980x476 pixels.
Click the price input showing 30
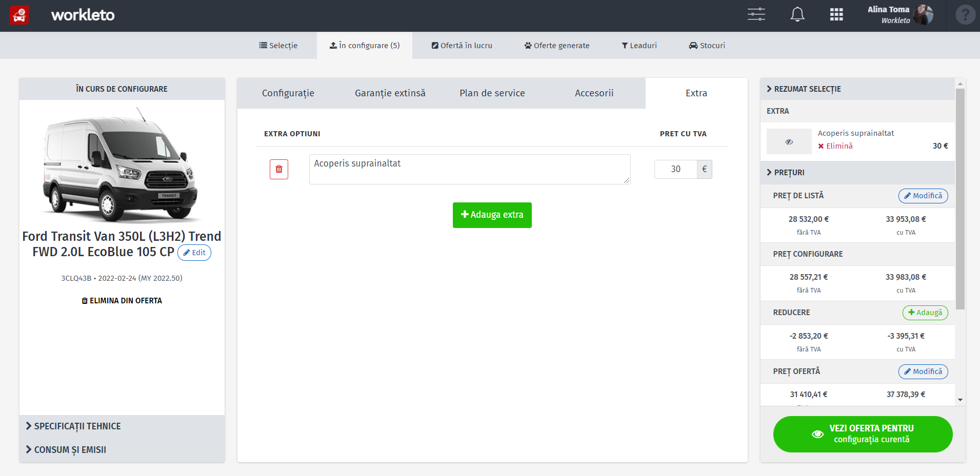pos(675,169)
